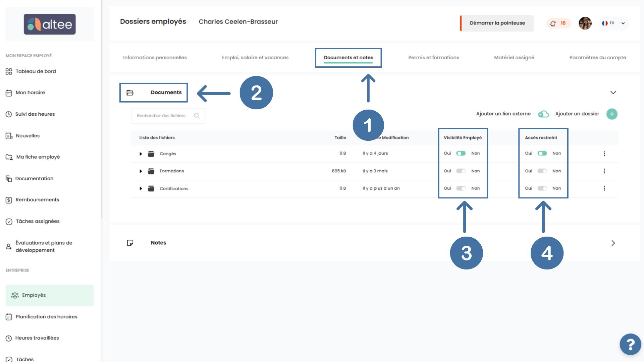
Task: Expand the Certifications folder
Action: (x=141, y=189)
